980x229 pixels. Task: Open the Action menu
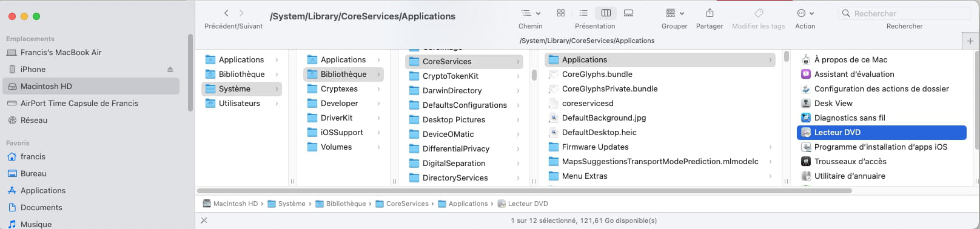click(805, 13)
